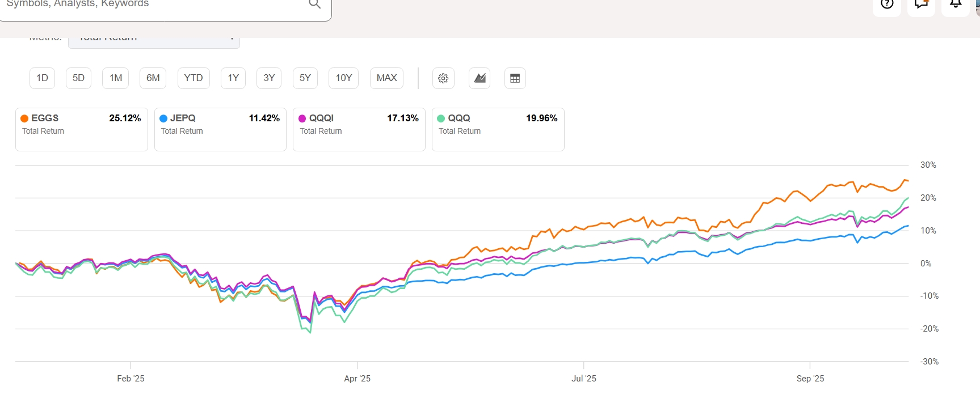Click the green QQQ color dot

[x=441, y=118]
